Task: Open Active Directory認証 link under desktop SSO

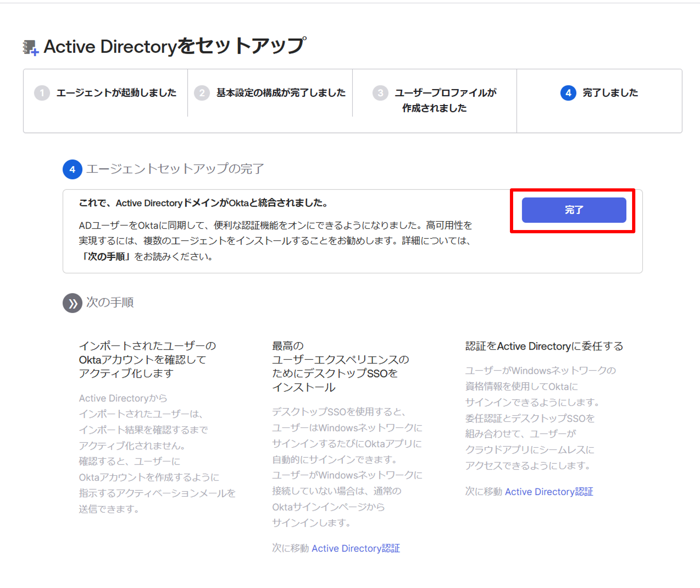Action: click(x=355, y=548)
